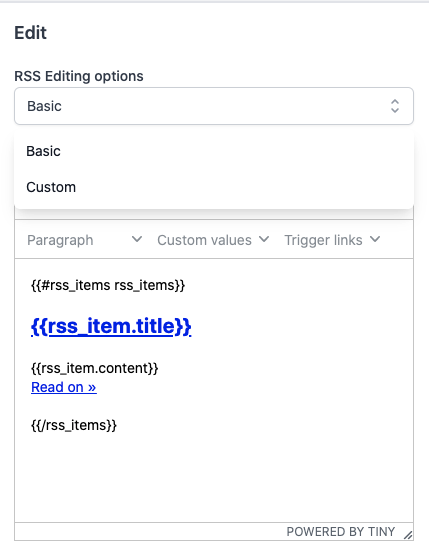Open the Paragraph format dropdown

tap(84, 240)
